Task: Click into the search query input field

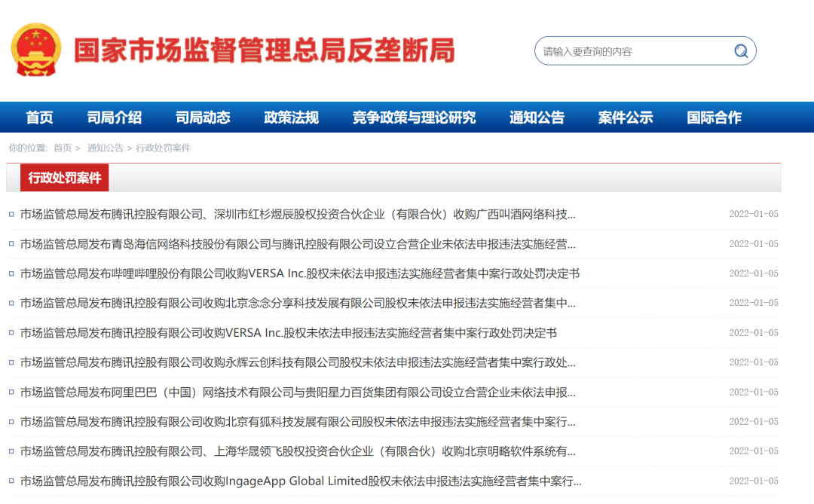Action: tap(633, 51)
